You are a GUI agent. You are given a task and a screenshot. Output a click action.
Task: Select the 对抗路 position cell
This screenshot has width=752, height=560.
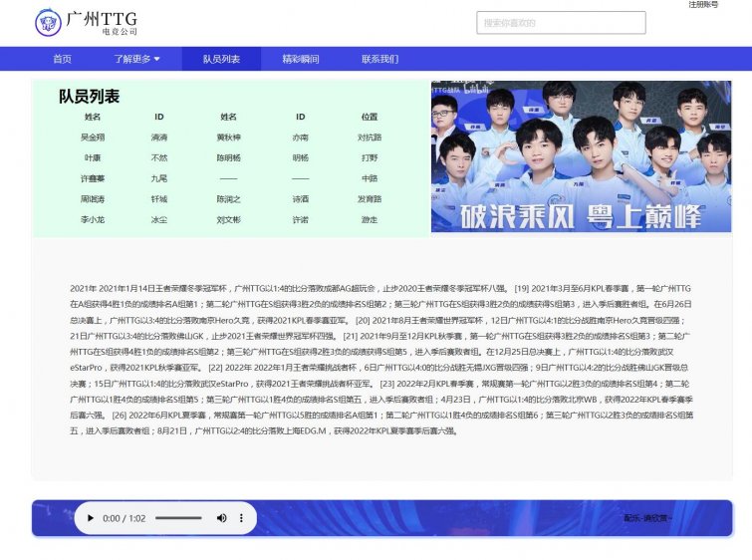point(370,138)
